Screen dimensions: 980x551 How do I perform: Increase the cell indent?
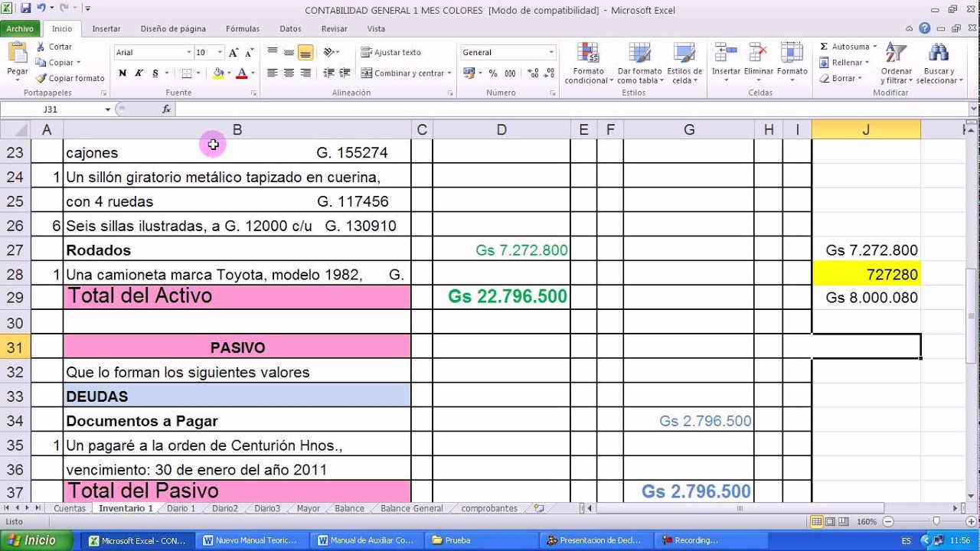pos(345,73)
